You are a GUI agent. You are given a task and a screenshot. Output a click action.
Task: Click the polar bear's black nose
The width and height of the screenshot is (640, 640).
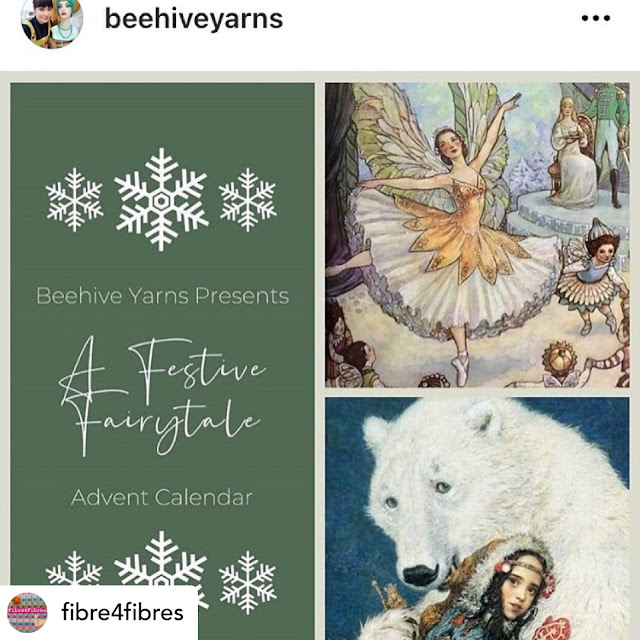pyautogui.click(x=420, y=574)
